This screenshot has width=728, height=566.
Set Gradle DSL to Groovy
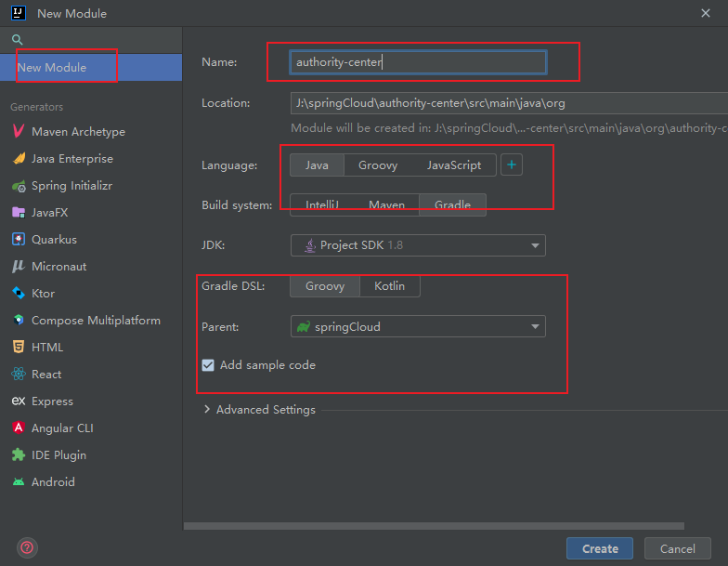pos(325,286)
